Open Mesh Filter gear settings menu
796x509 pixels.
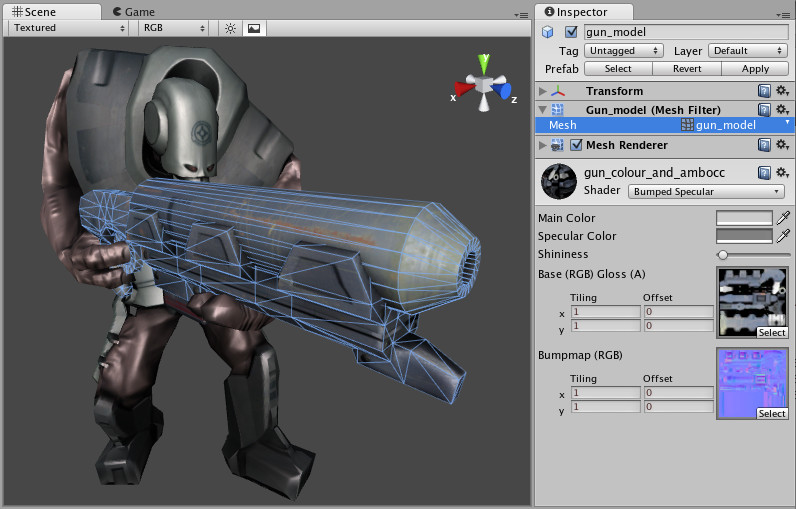tap(782, 110)
